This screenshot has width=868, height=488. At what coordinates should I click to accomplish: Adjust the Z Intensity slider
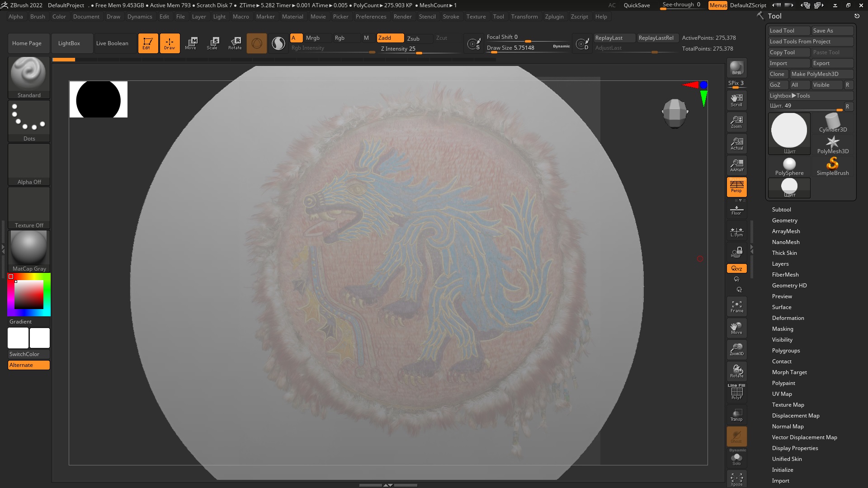click(x=420, y=49)
